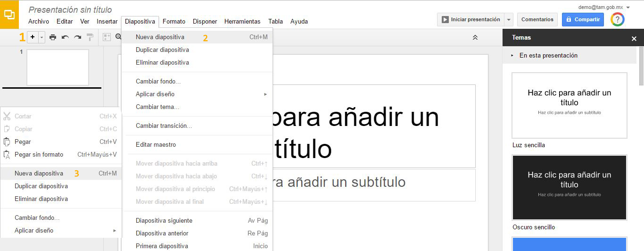
Task: Click the Cortar scissors icon
Action: [x=7, y=116]
